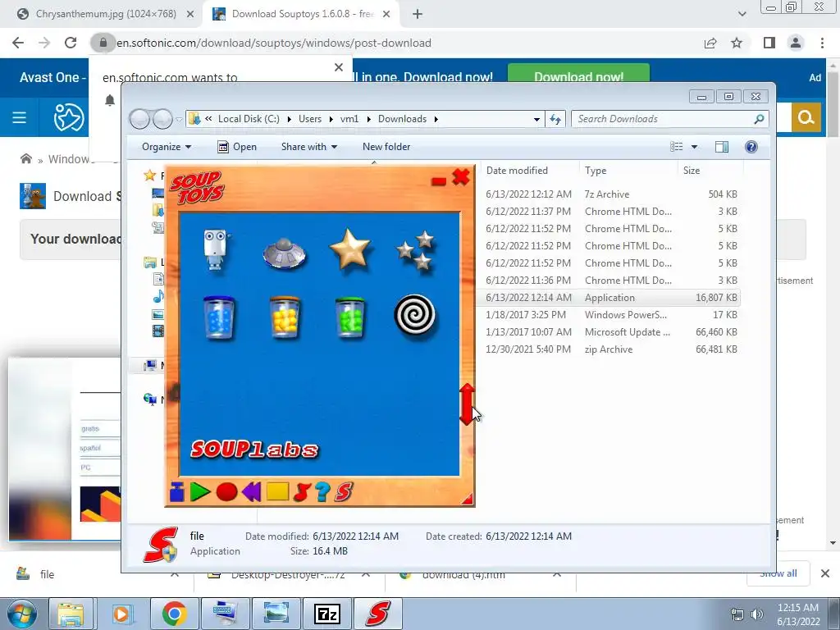This screenshot has height=630, width=840.
Task: Refresh the Downloads folder view
Action: [x=555, y=119]
